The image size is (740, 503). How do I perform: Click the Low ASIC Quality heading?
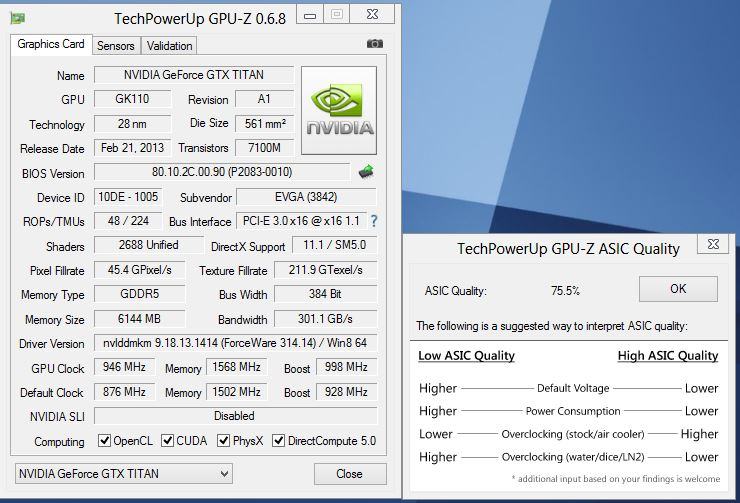(466, 356)
